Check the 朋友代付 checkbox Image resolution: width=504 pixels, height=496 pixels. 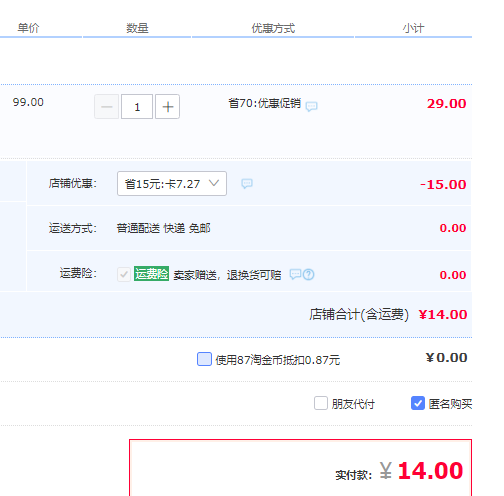point(321,403)
